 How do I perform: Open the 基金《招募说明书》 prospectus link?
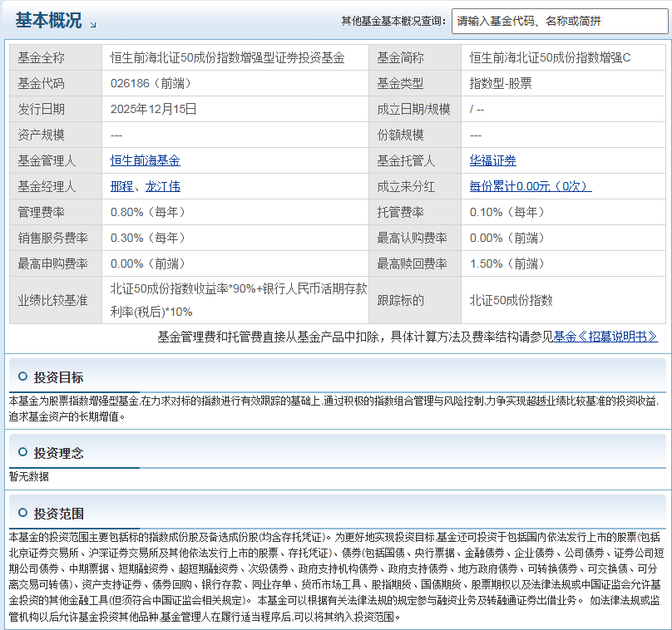click(x=605, y=337)
